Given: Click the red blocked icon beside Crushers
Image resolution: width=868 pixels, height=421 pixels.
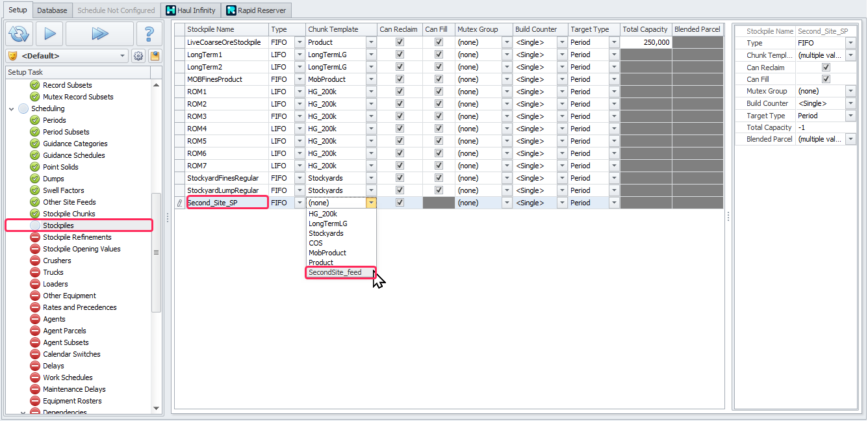Looking at the screenshot, I should click(35, 261).
